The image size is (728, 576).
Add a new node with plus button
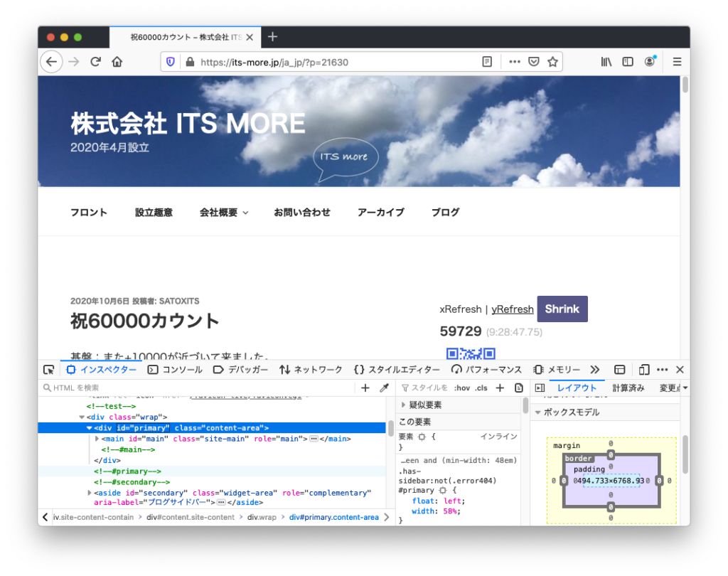click(365, 388)
